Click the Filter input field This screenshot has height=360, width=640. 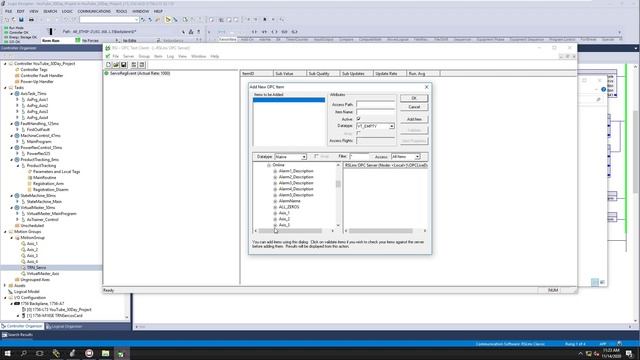click(359, 157)
